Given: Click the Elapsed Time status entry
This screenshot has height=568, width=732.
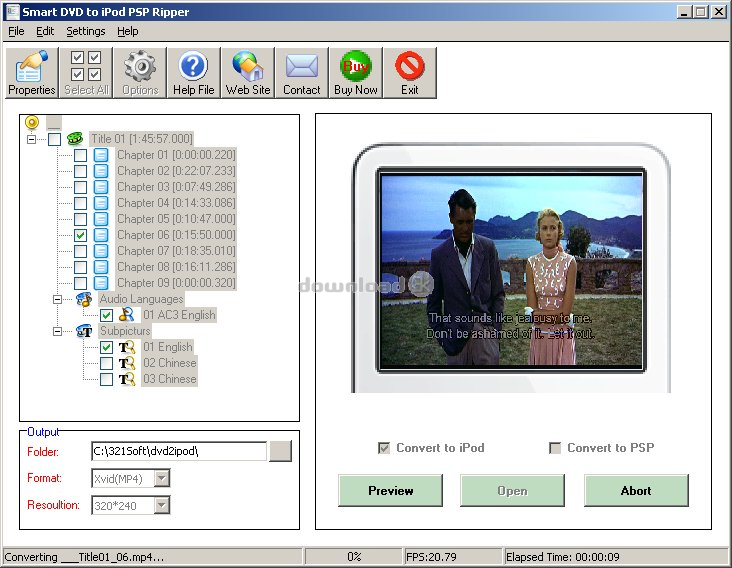Looking at the screenshot, I should click(x=616, y=557).
